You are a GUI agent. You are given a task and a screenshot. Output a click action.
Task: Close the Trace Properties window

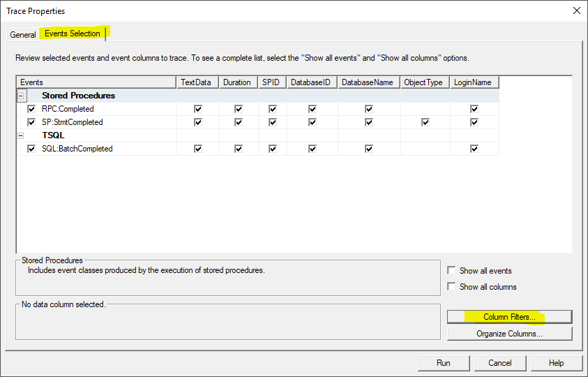(x=577, y=10)
